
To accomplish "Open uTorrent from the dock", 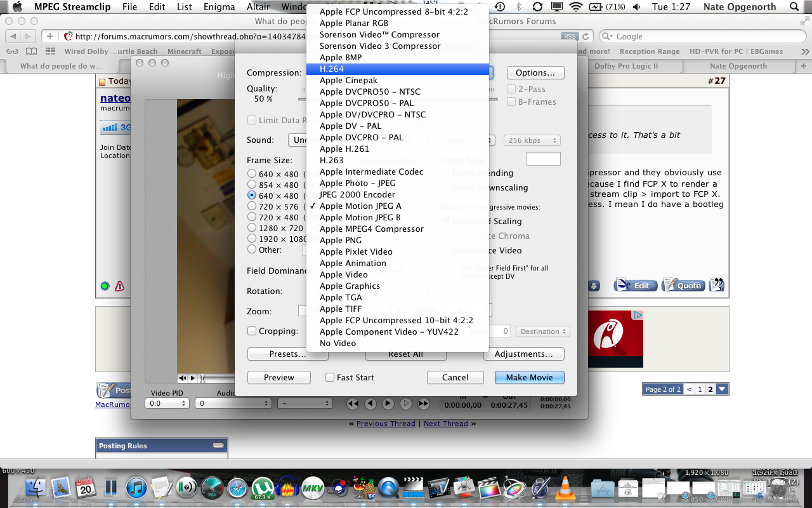I will (x=263, y=488).
